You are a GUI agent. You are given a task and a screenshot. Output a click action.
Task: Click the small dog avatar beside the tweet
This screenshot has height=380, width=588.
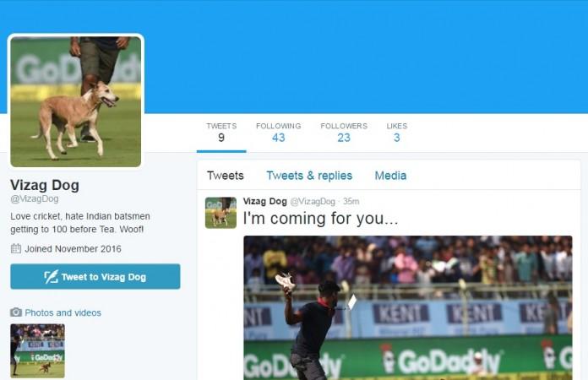(x=220, y=213)
